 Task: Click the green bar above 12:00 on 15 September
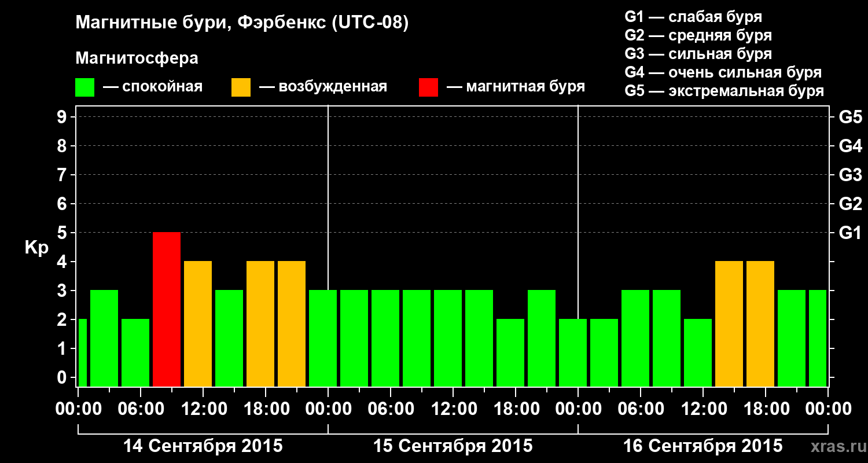[x=448, y=339]
